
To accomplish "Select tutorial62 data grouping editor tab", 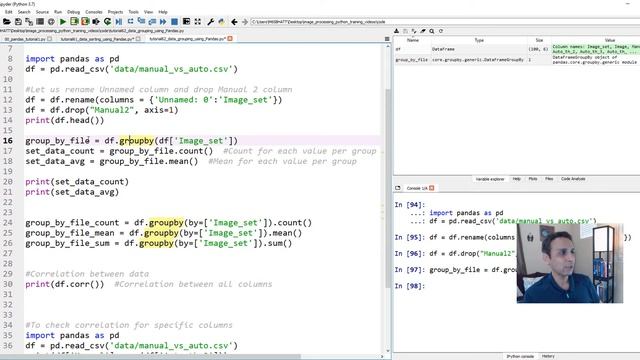I will point(187,39).
